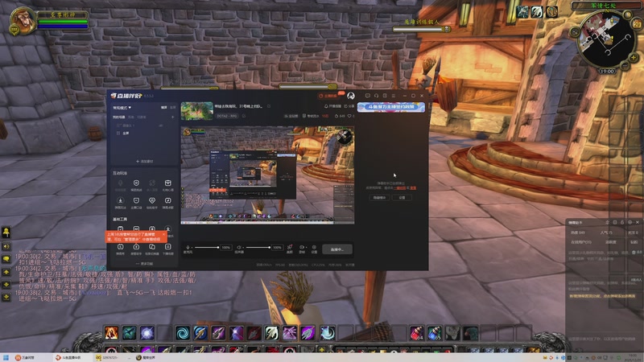This screenshot has height=362, width=644.
Task: Click the round golden buff icon
Action: coord(551,12)
